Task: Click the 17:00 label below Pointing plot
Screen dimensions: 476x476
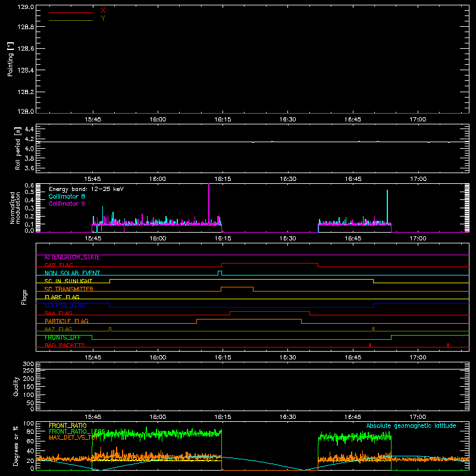Action: coord(418,120)
